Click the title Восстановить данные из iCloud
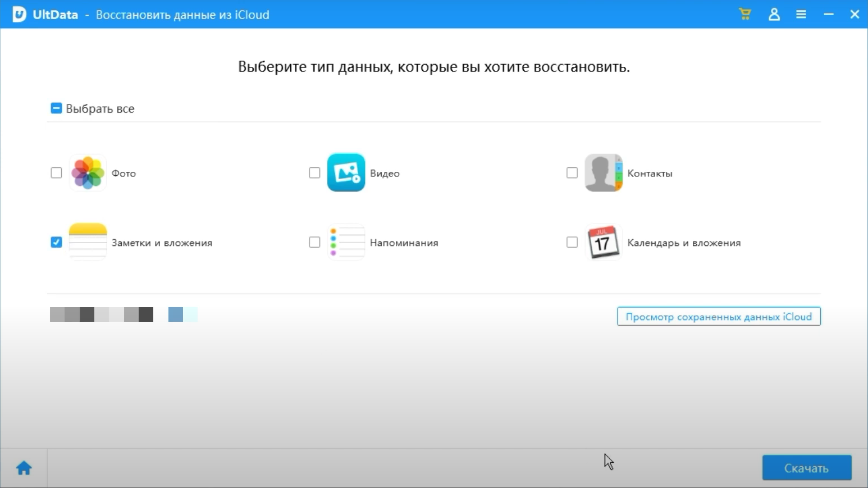868x488 pixels. [x=182, y=15]
